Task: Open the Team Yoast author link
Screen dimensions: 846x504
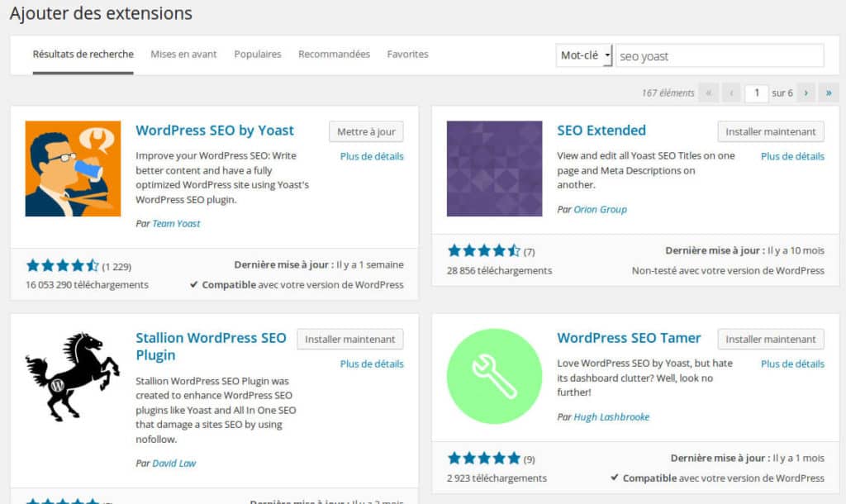Action: (x=176, y=223)
